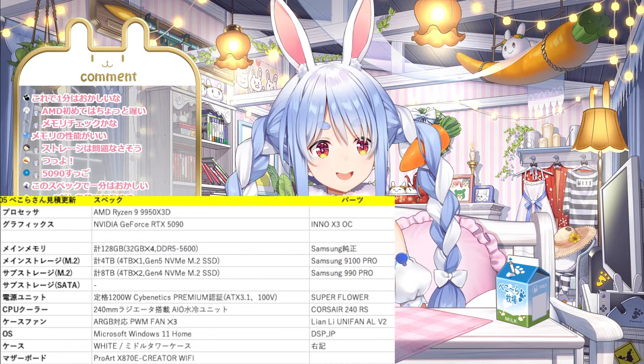Select the comment メモリの性能がいい
The width and height of the screenshot is (644, 364).
point(69,136)
